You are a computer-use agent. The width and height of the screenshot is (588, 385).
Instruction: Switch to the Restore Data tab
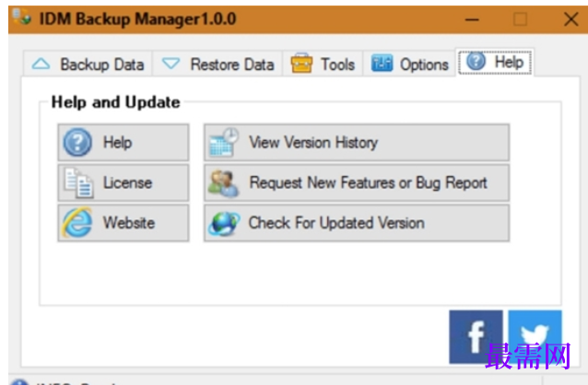218,64
